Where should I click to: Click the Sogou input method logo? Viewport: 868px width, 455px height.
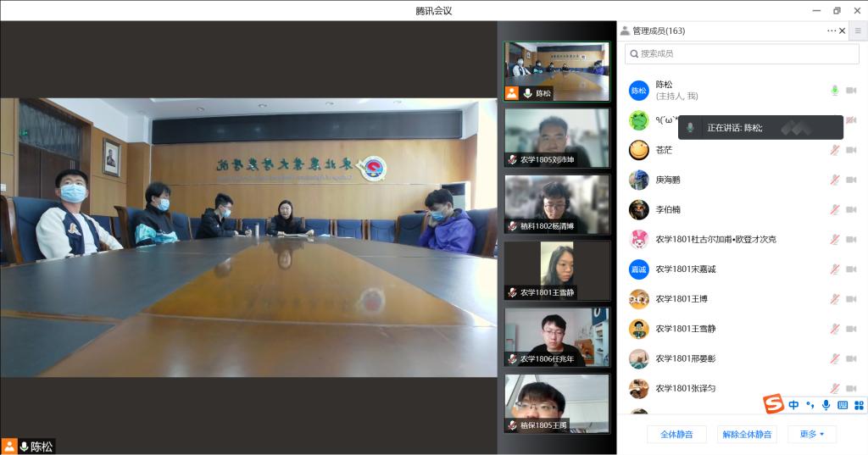pyautogui.click(x=773, y=405)
